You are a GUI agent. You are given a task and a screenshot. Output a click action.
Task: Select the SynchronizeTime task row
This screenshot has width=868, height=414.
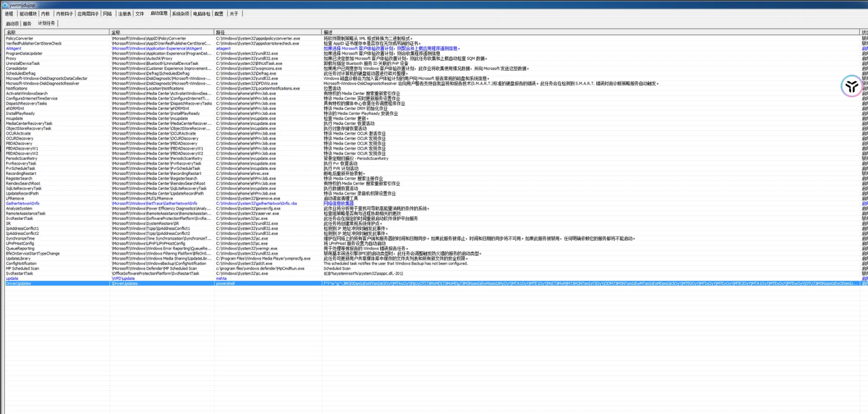436,239
